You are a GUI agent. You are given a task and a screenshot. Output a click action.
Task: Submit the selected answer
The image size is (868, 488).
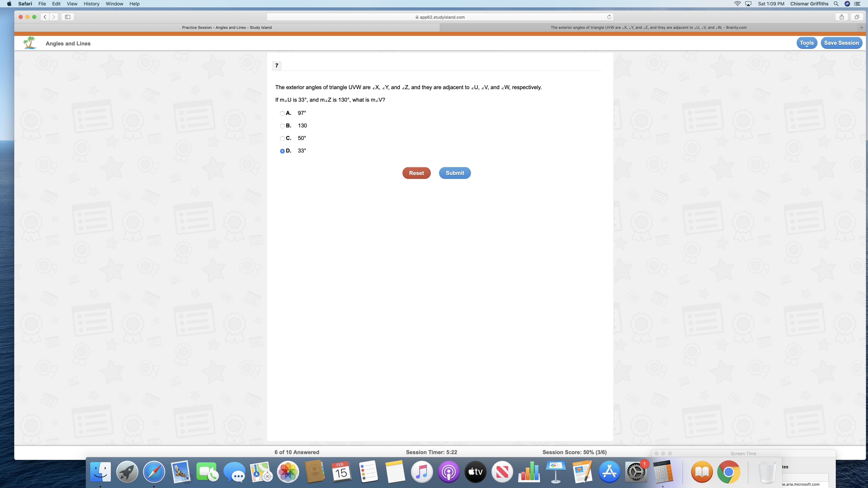click(x=455, y=173)
